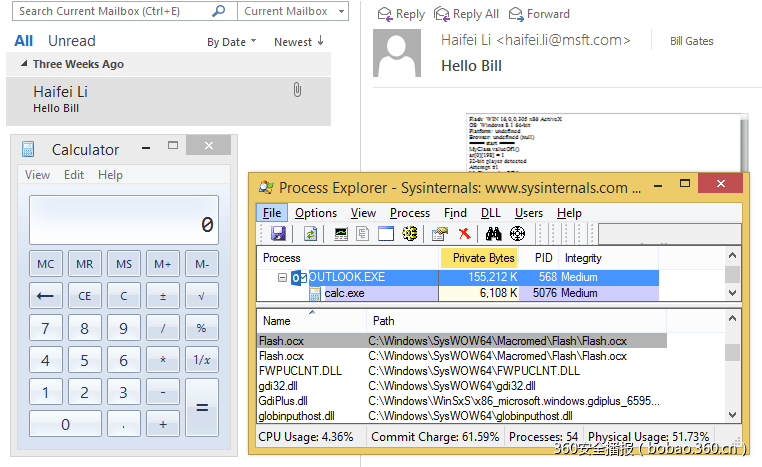This screenshot has height=467, width=762.
Task: Click the Refresh icon in Process Explorer
Action: 311,234
